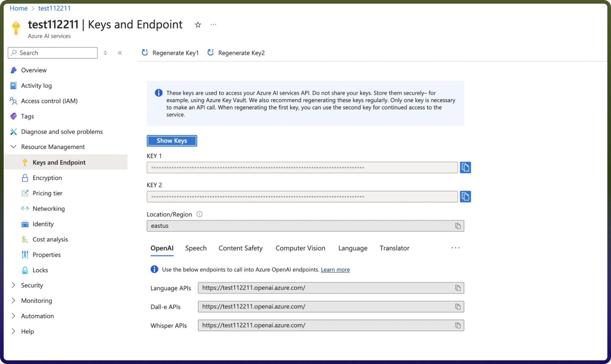Copy KEY 1 to clipboard
The image size is (611, 364).
point(465,167)
